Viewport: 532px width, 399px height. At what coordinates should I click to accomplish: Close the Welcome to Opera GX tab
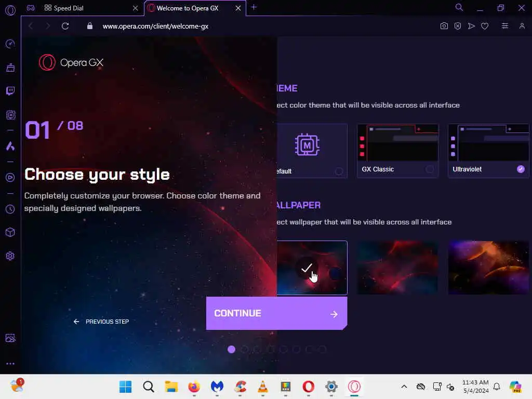point(238,8)
